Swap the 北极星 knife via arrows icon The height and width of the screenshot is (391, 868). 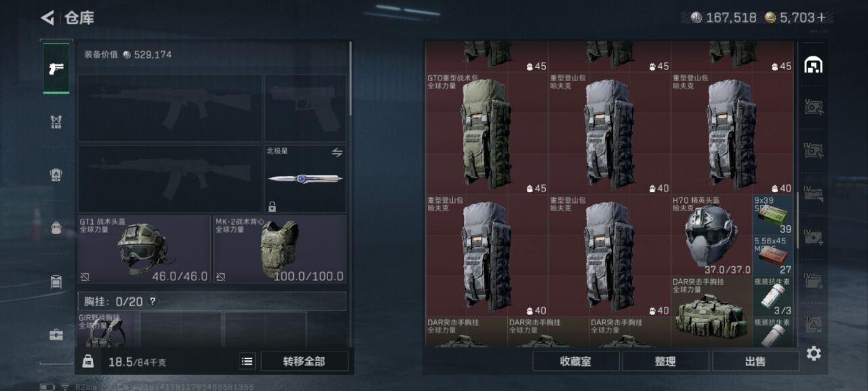pos(337,153)
